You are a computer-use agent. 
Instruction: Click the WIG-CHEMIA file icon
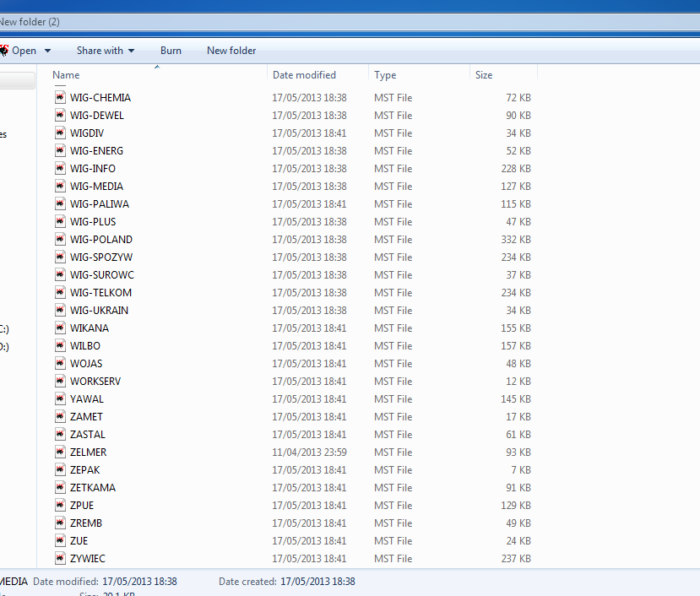click(x=60, y=97)
